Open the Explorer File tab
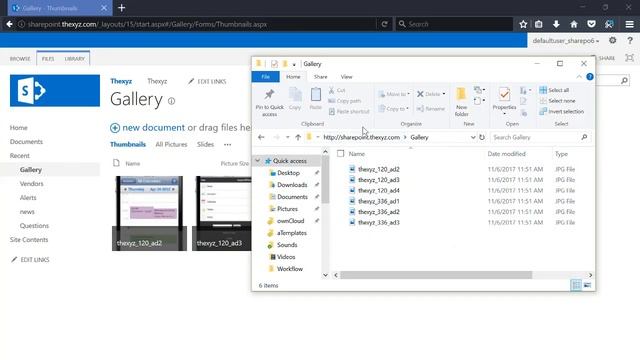The height and width of the screenshot is (360, 640). (x=265, y=76)
